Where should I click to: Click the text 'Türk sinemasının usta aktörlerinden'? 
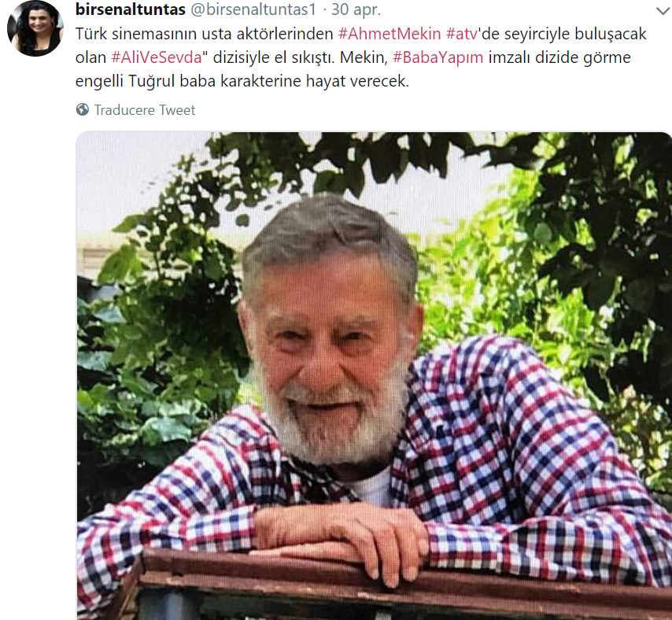204,33
